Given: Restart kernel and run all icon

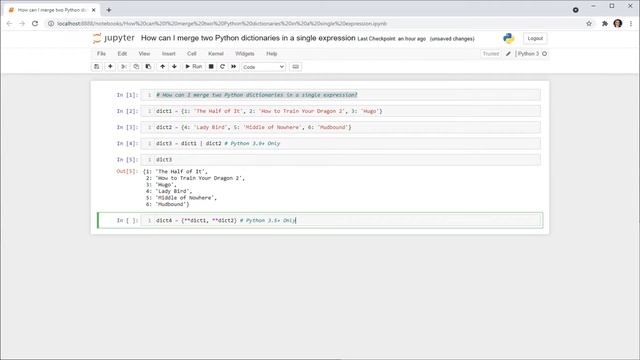Looking at the screenshot, I should 233,67.
